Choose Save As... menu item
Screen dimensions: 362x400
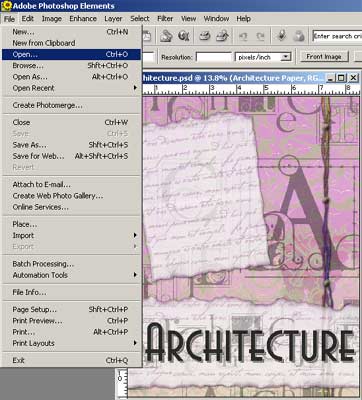(71, 145)
